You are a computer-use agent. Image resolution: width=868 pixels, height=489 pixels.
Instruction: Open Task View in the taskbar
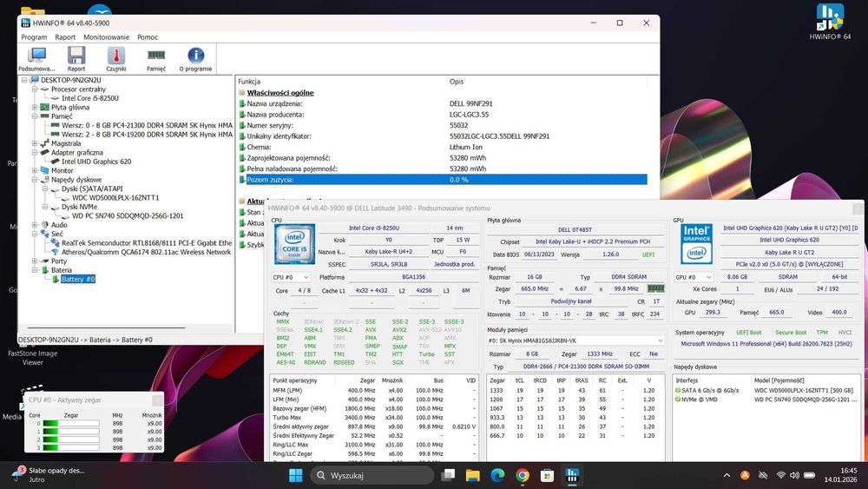coord(449,475)
